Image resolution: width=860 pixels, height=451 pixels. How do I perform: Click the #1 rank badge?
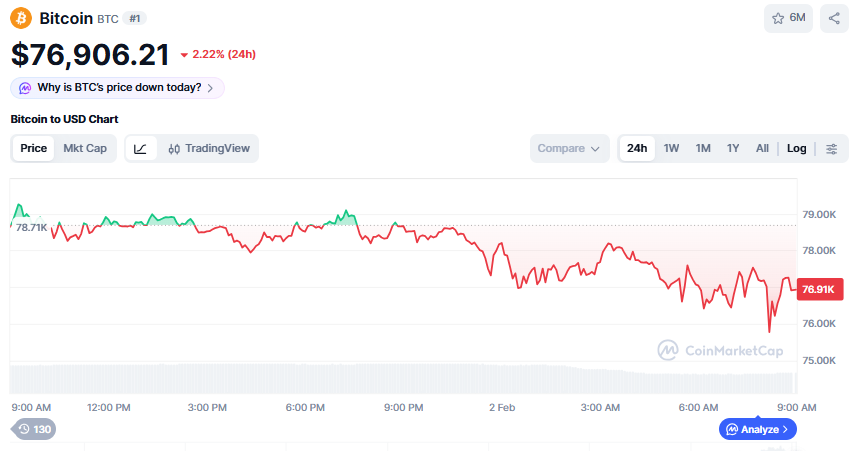click(x=135, y=18)
